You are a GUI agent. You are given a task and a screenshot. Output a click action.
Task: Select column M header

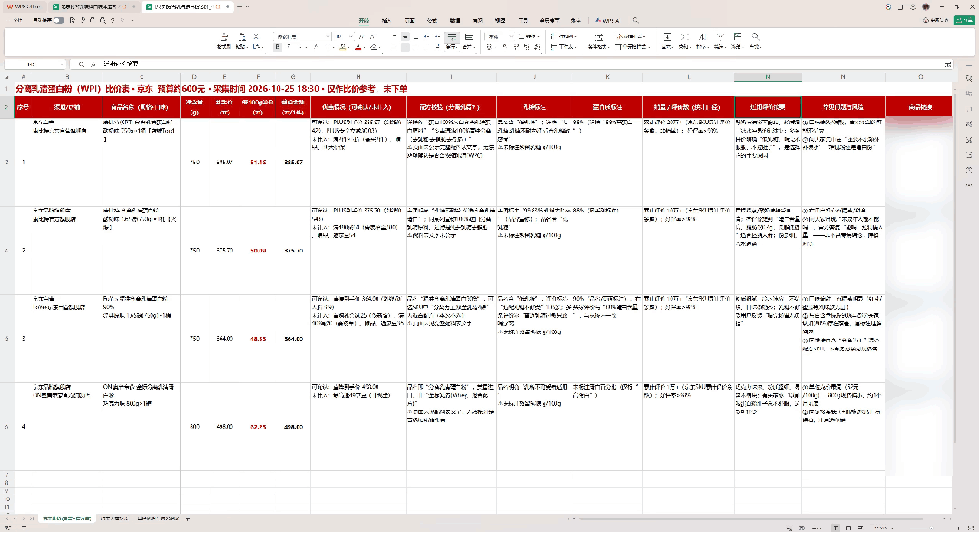point(769,77)
